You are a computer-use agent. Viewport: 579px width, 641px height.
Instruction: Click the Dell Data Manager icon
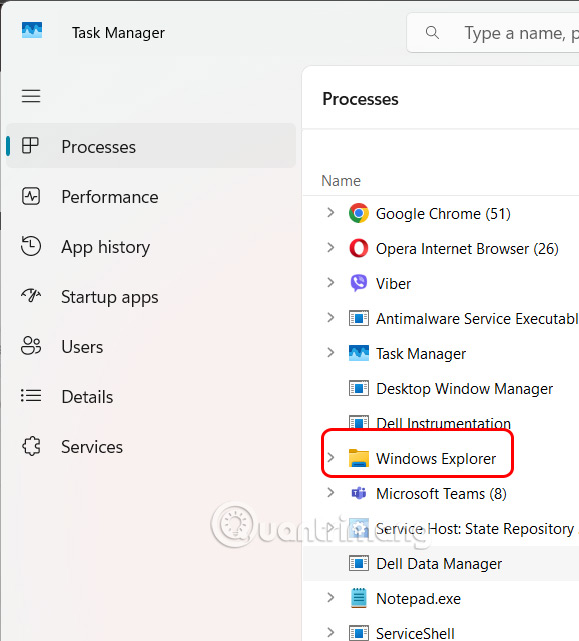coord(359,563)
